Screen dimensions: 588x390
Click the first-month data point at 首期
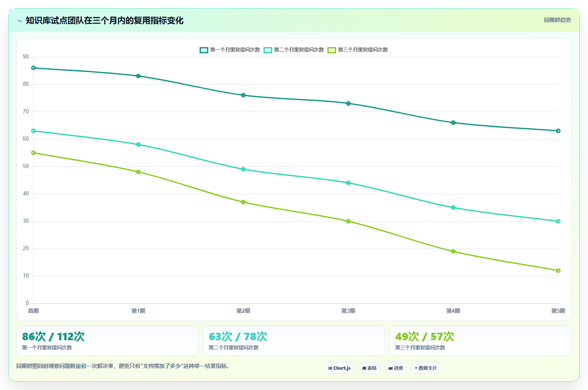(34, 68)
